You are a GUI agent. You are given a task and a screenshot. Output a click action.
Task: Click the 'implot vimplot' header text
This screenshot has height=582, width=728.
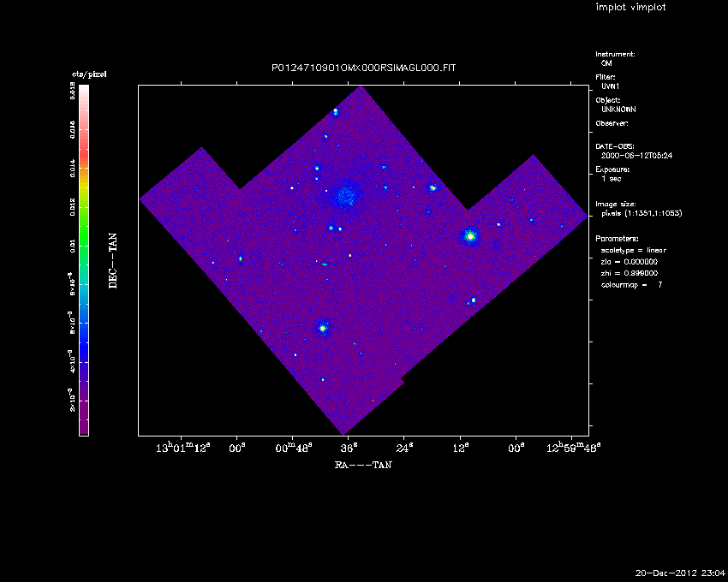pyautogui.click(x=630, y=7)
